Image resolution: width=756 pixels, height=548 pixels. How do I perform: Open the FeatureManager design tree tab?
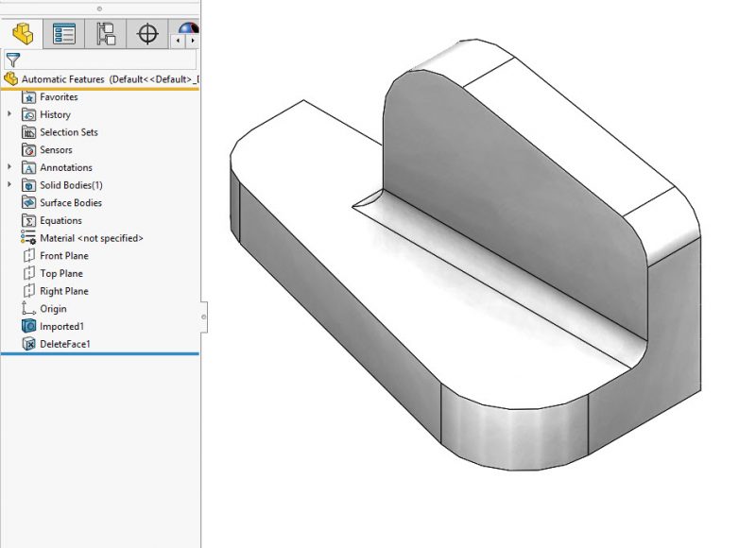22,34
